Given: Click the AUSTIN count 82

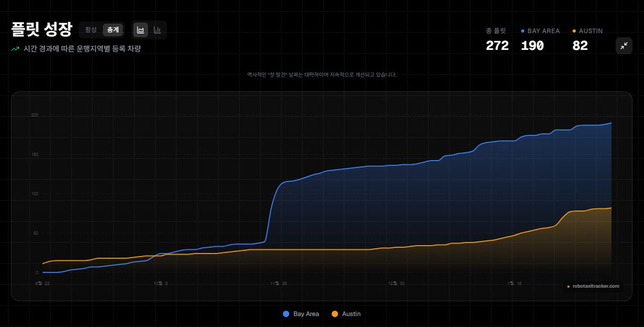Looking at the screenshot, I should (x=580, y=46).
